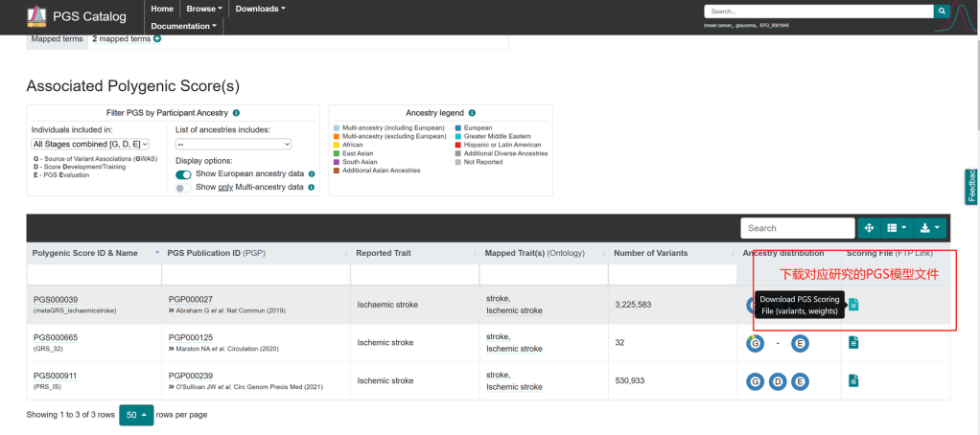Click the table fullscreen move icon

click(x=869, y=228)
